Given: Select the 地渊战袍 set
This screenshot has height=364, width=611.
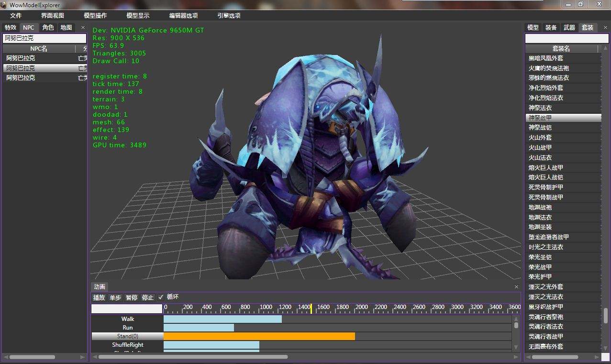Looking at the screenshot, I should click(x=563, y=207).
